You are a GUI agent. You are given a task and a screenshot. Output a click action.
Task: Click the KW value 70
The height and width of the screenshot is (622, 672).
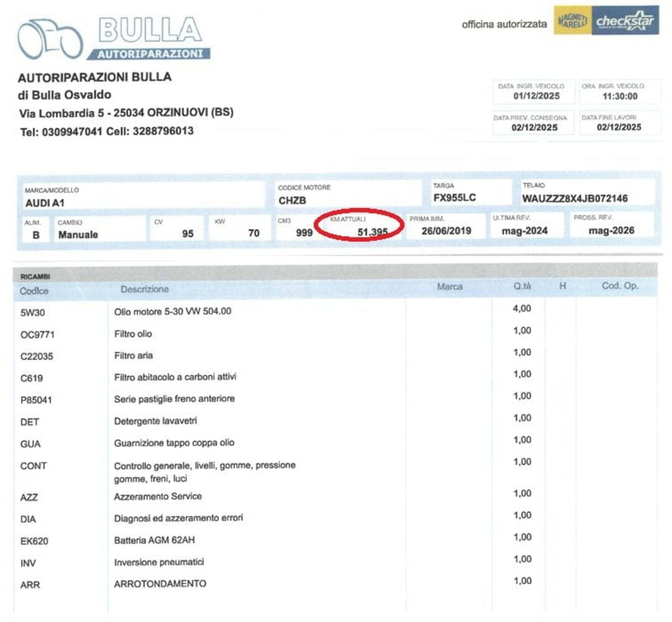pos(254,233)
